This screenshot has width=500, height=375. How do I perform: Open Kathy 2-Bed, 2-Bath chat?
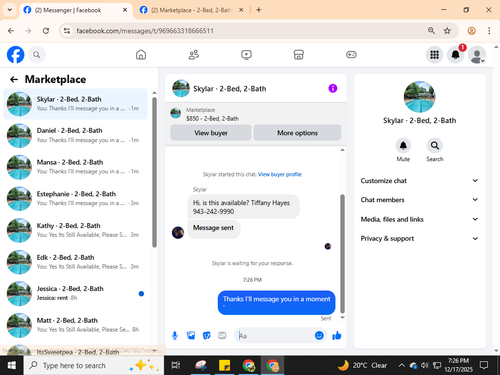coord(75,230)
